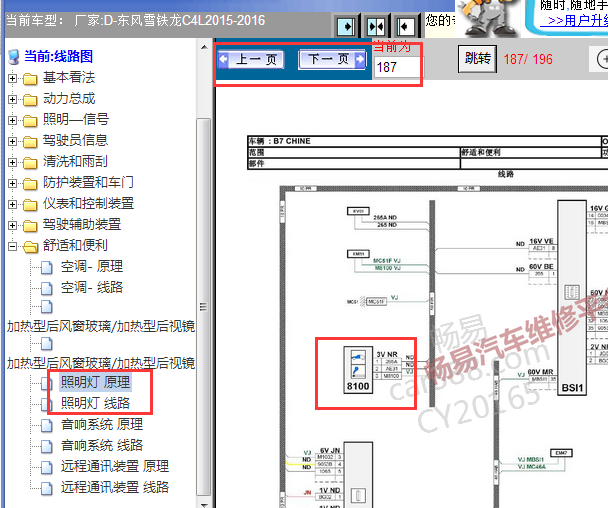This screenshot has width=608, height=508.
Task: Select the 基本看法 folder icon
Action: pyautogui.click(x=30, y=79)
